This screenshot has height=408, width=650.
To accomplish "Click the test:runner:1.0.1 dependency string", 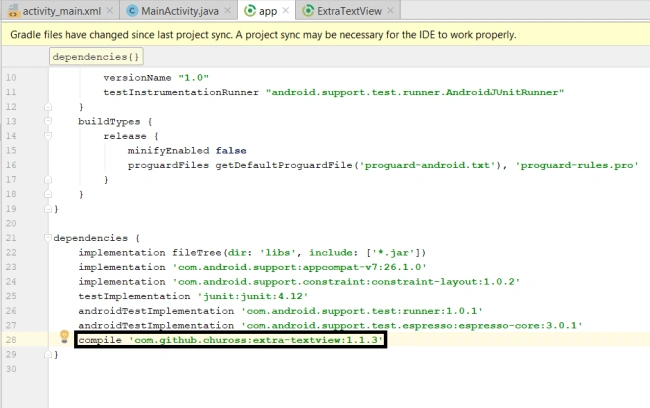I will [362, 311].
